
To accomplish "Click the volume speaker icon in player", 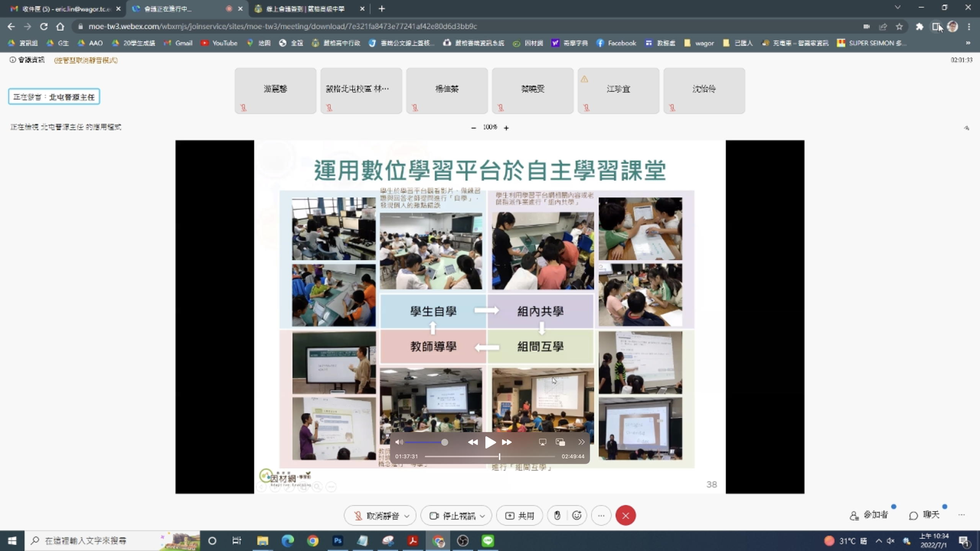I will click(x=399, y=442).
